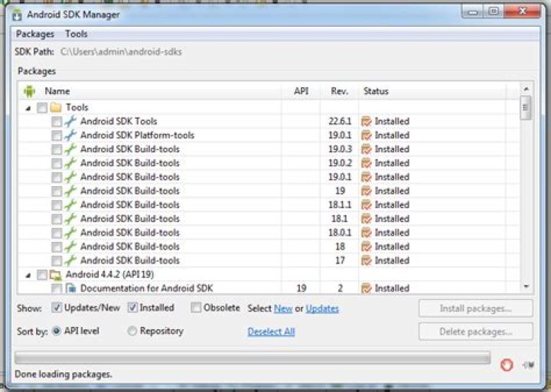This screenshot has width=551, height=392.
Task: Collapse the Android 4.4.2 (API 19) group
Action: click(x=28, y=276)
